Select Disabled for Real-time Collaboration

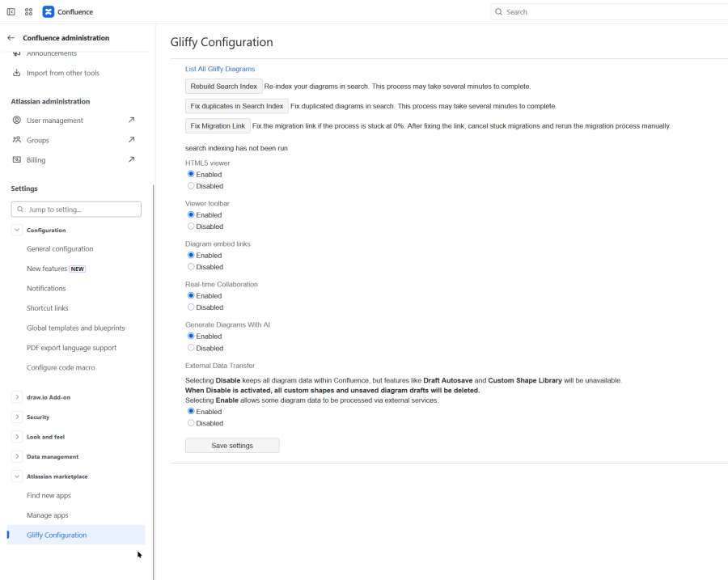pyautogui.click(x=191, y=307)
